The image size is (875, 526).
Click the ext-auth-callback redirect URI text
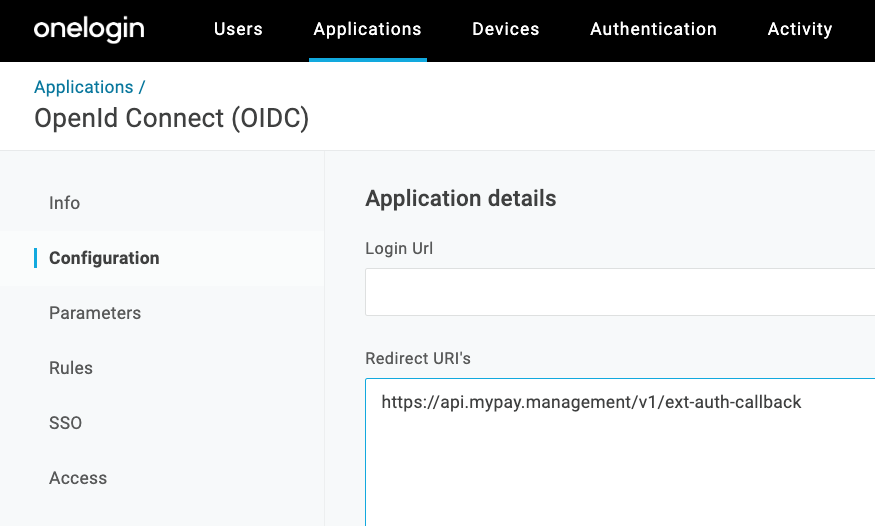(592, 402)
